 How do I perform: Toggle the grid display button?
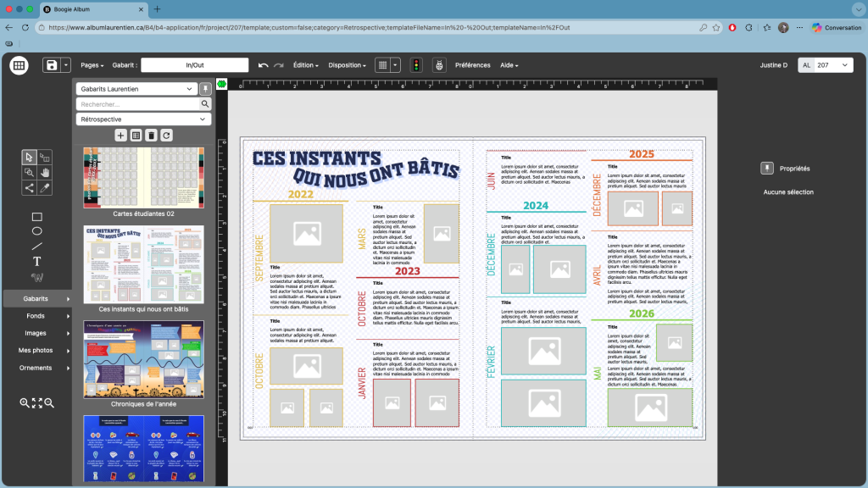point(382,65)
